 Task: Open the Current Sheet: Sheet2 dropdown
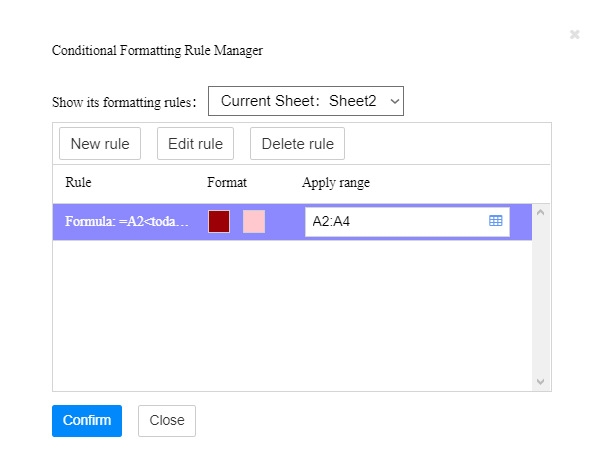(306, 101)
